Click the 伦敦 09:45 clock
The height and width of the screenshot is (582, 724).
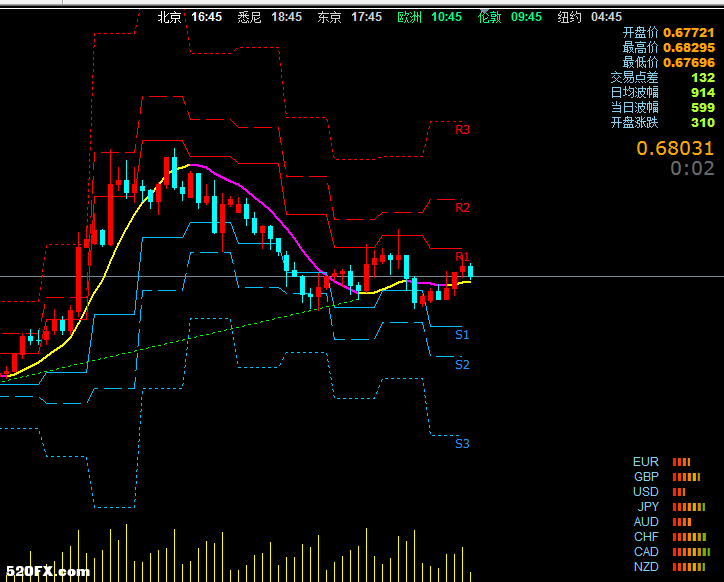tap(510, 17)
